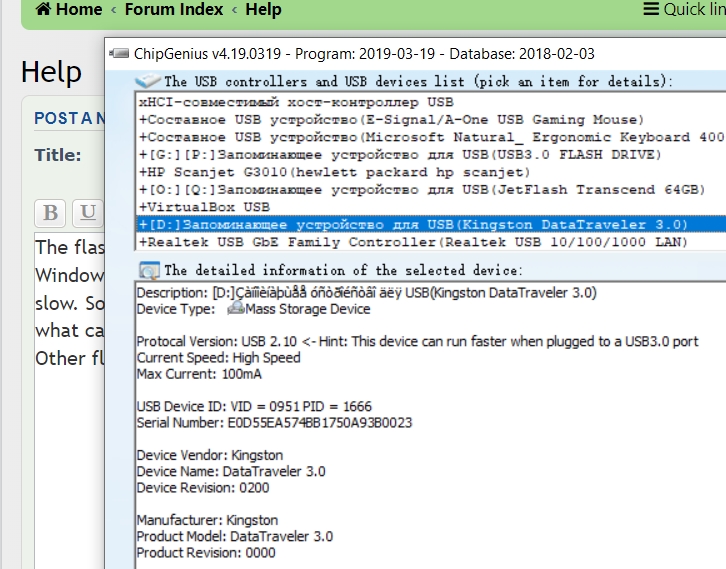This screenshot has height=569, width=726.
Task: Click the Device Name: DataTraveler 3.0 line
Action: [x=231, y=471]
